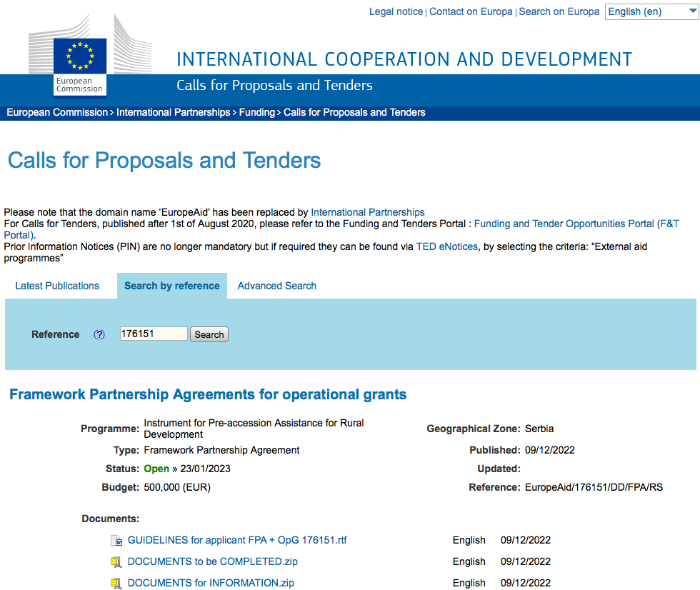Screen dimensions: 700x590
Task: Open the English (en) language dropdown
Action: (x=651, y=11)
